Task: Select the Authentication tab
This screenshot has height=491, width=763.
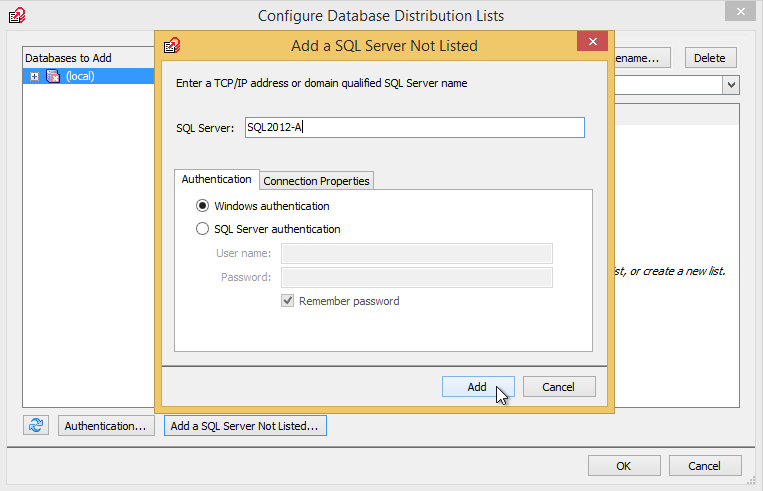Action: (216, 179)
